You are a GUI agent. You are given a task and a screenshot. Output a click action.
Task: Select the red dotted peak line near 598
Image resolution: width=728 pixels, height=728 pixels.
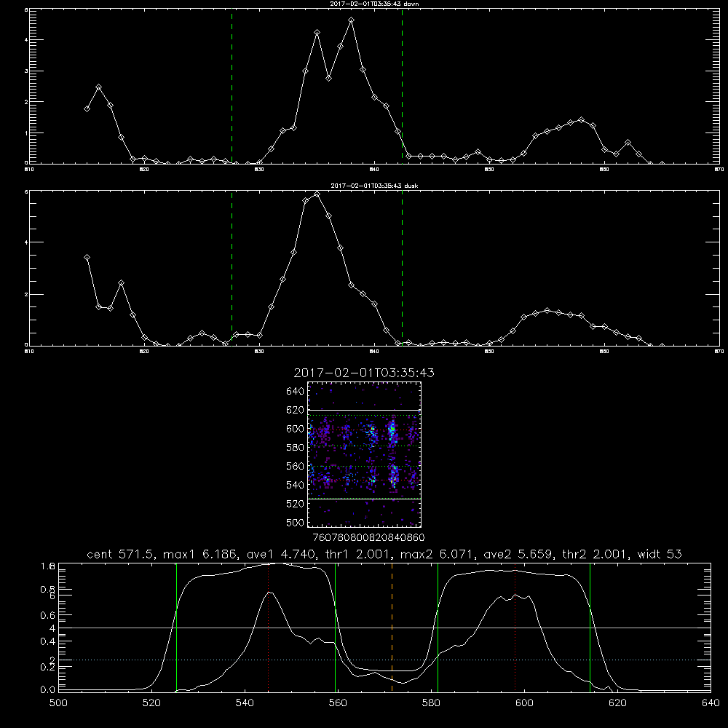[515, 627]
